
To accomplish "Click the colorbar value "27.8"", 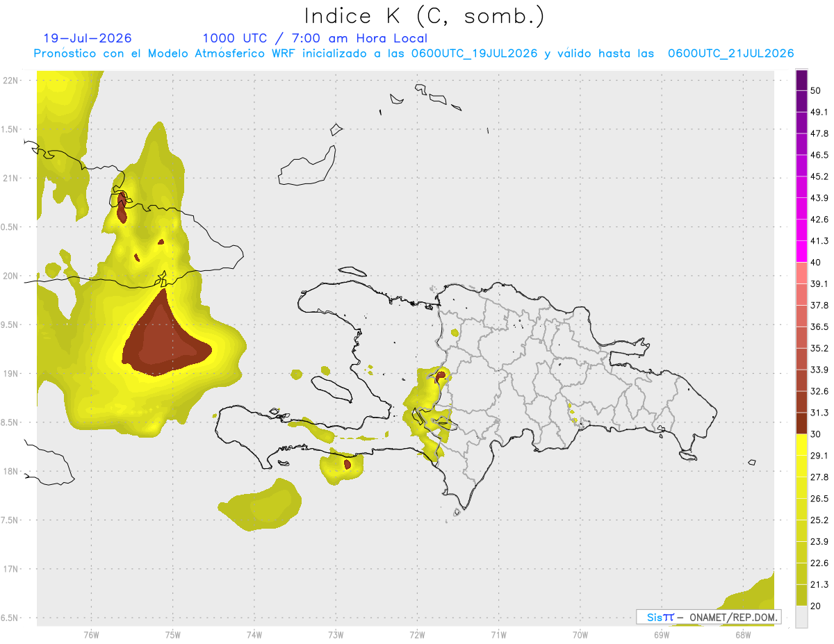I will pos(819,477).
